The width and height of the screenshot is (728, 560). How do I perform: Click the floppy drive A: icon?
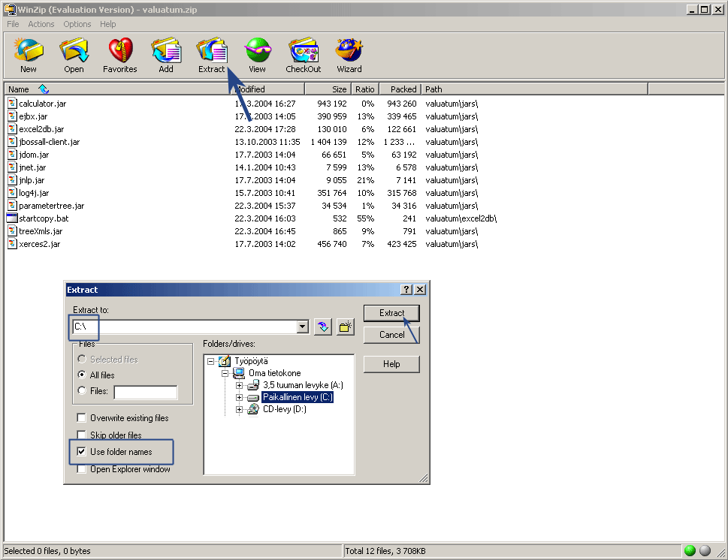(253, 384)
